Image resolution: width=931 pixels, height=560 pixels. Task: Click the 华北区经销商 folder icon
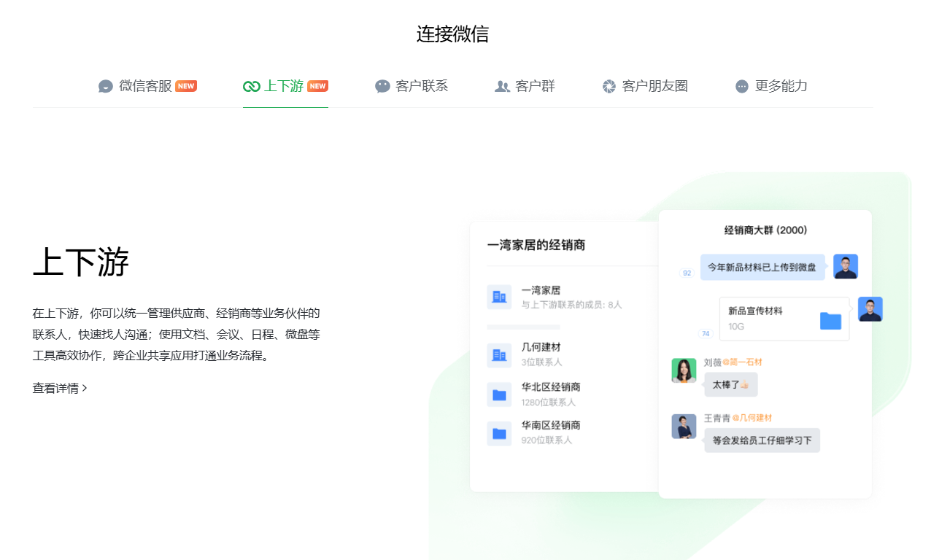pos(499,394)
